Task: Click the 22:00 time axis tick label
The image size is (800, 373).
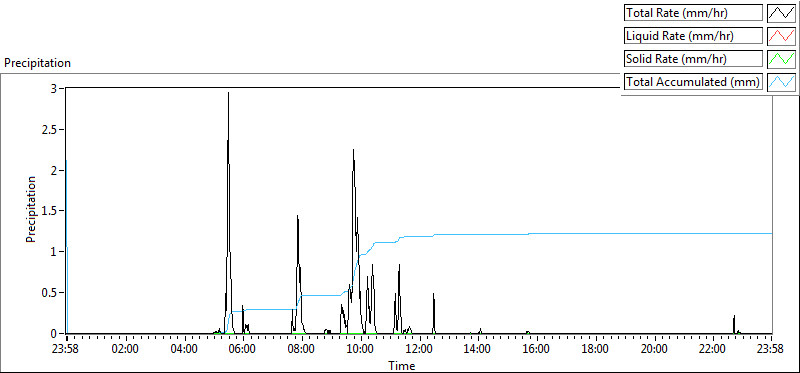Action: click(x=713, y=350)
